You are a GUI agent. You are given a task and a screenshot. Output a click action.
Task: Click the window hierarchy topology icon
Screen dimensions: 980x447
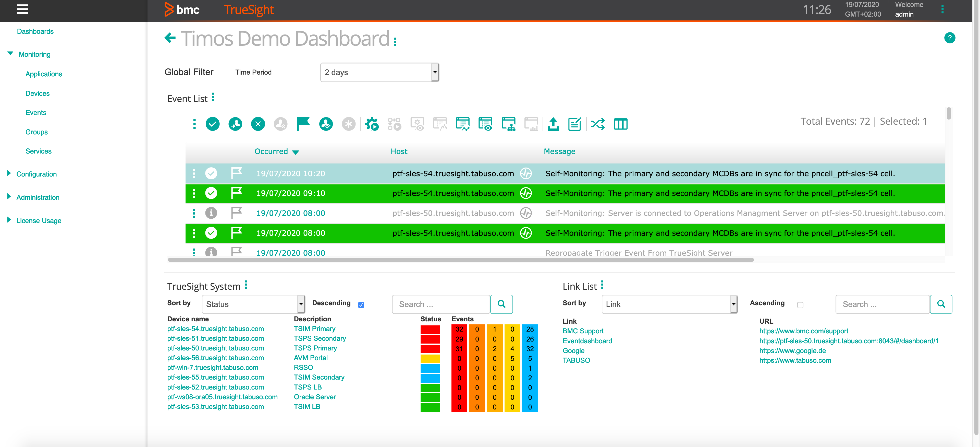pyautogui.click(x=509, y=124)
